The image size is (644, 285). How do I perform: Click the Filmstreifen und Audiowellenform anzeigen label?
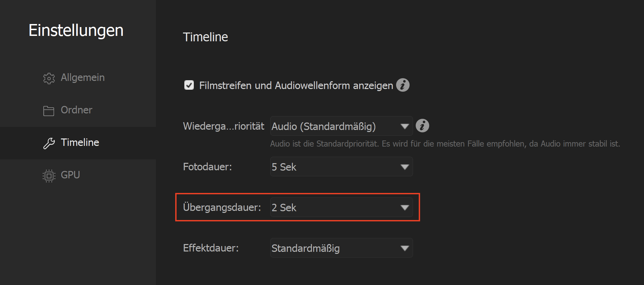(296, 85)
